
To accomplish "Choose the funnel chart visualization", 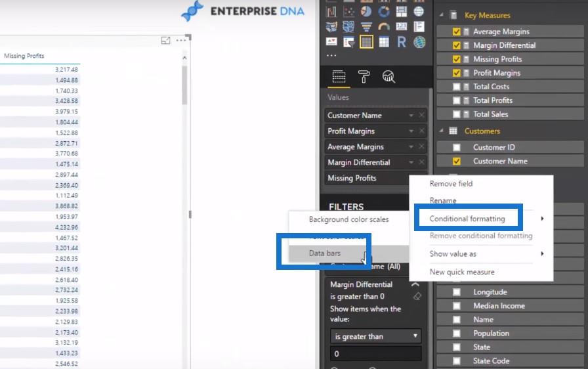I will pos(367,27).
